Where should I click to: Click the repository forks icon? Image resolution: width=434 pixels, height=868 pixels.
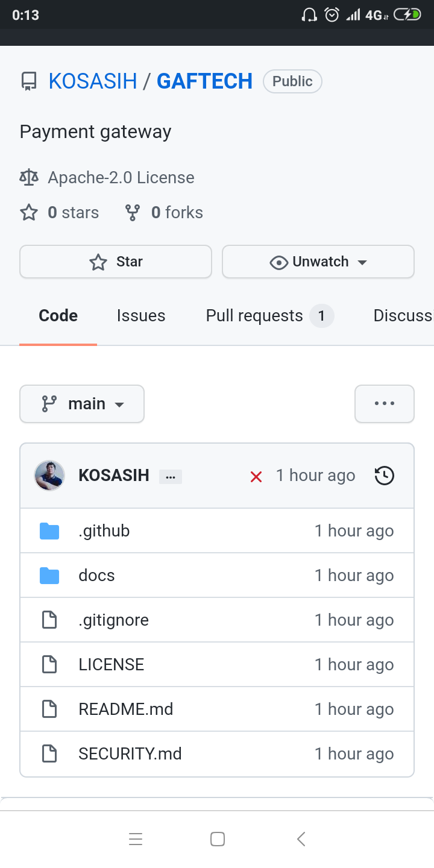132,213
